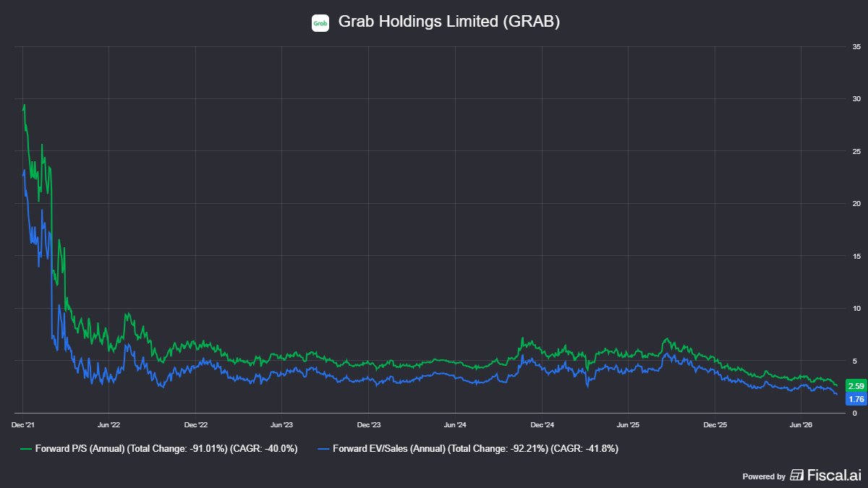Click the Dec '21 axis label
The image size is (868, 488).
pos(22,426)
